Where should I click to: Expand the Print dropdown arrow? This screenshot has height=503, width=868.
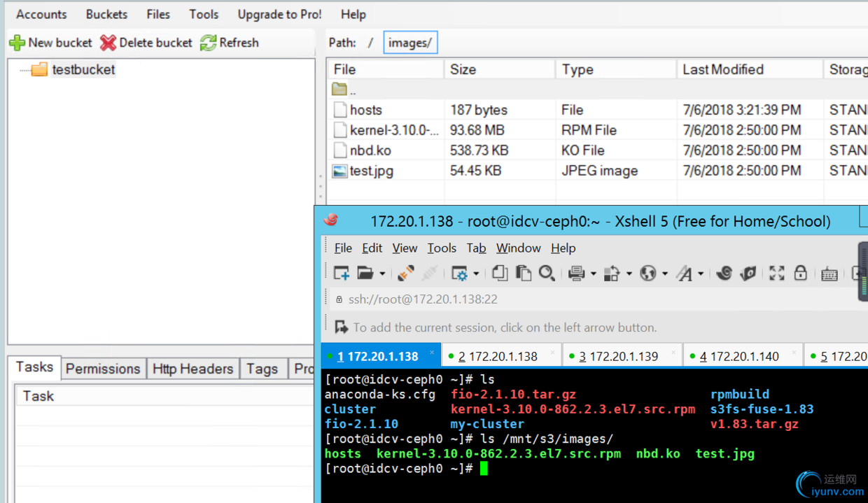click(593, 274)
